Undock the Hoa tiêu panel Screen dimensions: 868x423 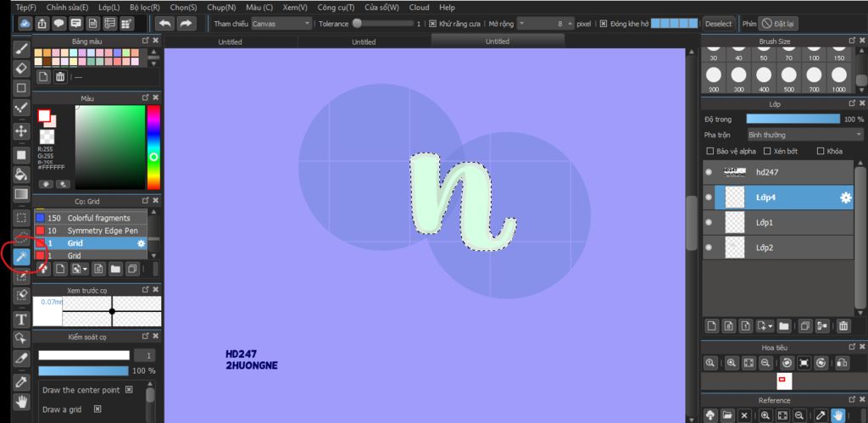tap(852, 348)
